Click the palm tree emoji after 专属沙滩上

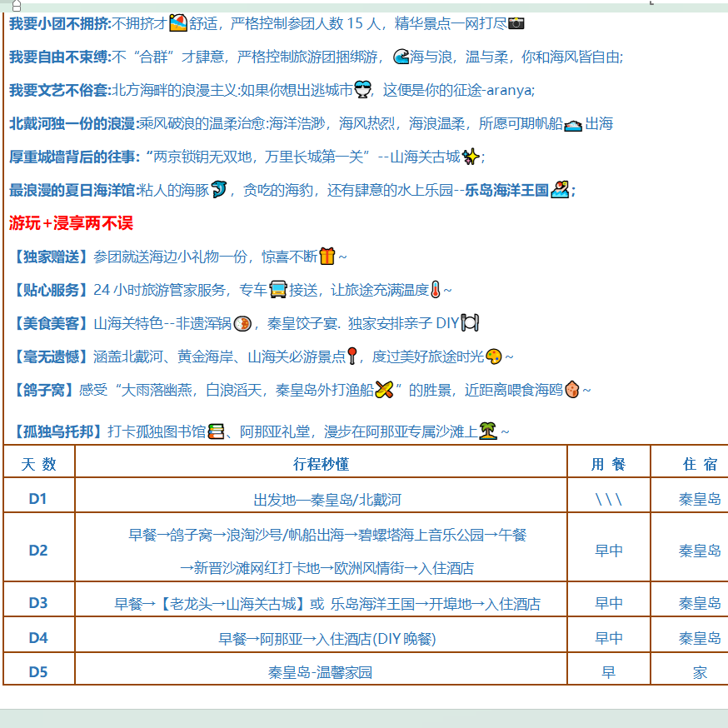(488, 431)
